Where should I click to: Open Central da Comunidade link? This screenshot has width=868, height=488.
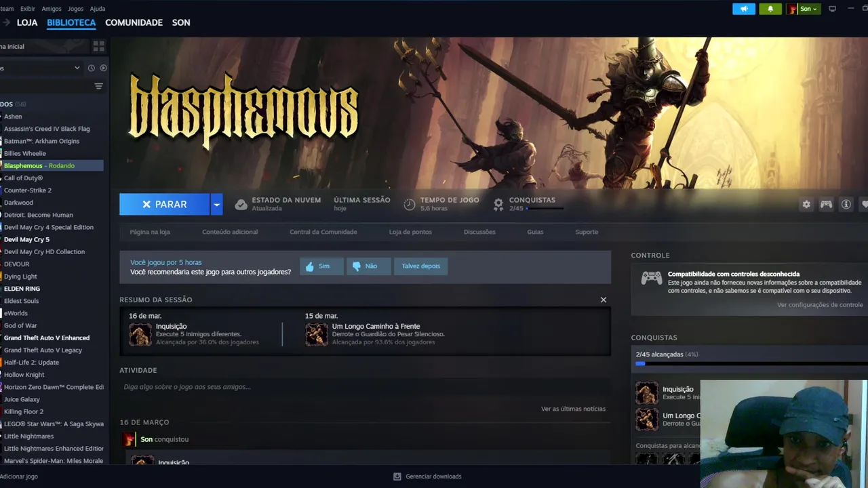pyautogui.click(x=323, y=232)
